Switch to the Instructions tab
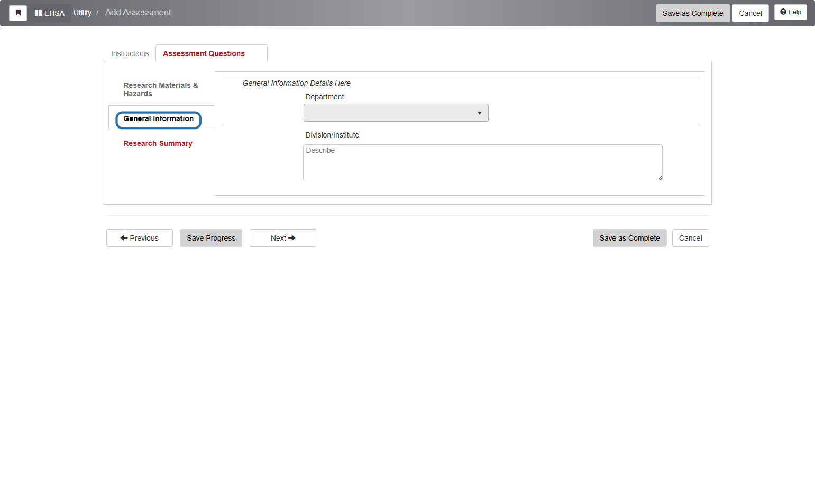This screenshot has height=504, width=815. (130, 53)
